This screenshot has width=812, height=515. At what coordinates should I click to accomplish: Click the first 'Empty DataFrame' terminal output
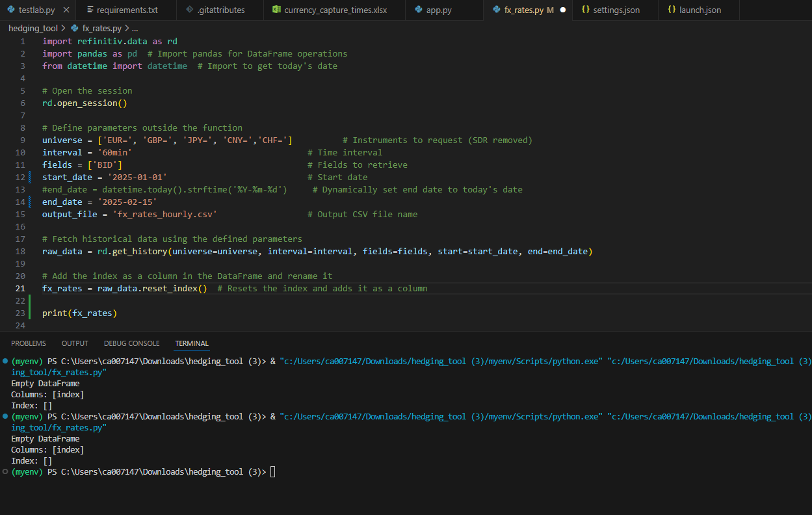coord(46,384)
